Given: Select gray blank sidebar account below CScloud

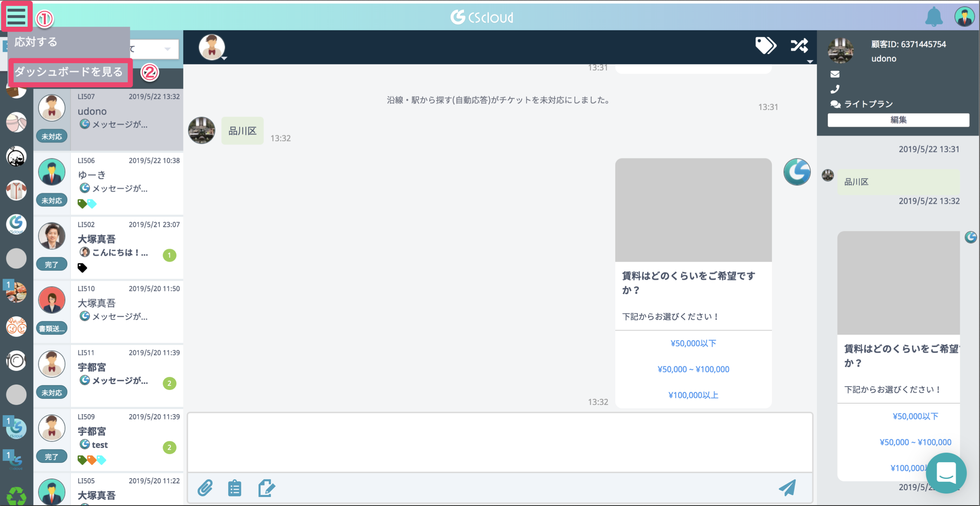Looking at the screenshot, I should (16, 258).
